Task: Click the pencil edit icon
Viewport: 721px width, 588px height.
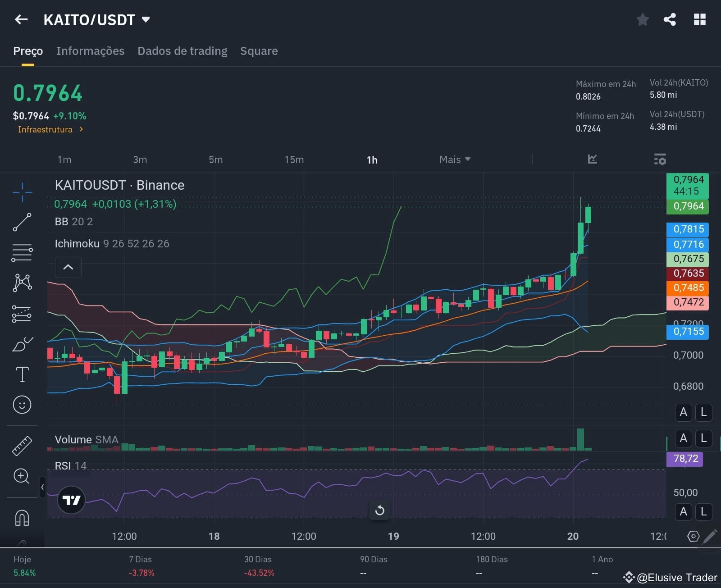Action: pos(710,536)
